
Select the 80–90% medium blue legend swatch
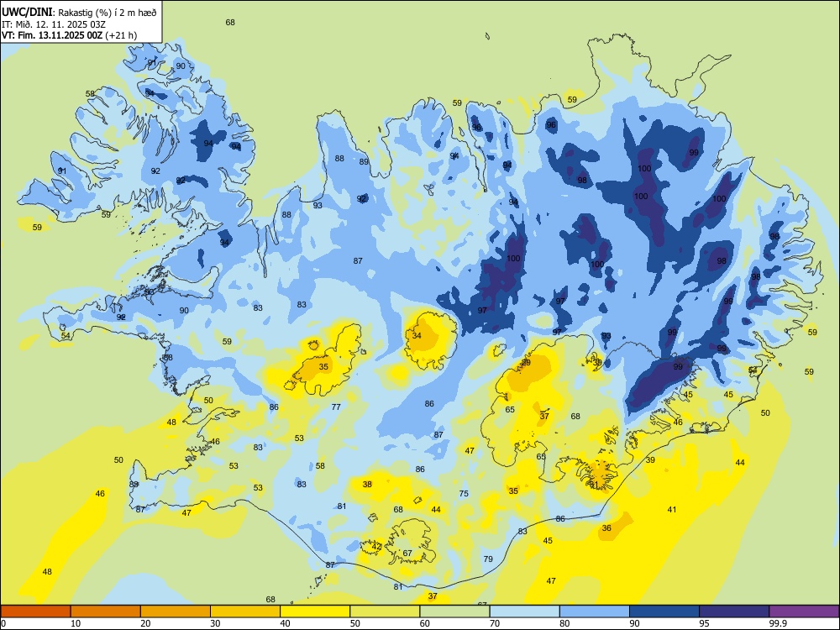point(595,612)
